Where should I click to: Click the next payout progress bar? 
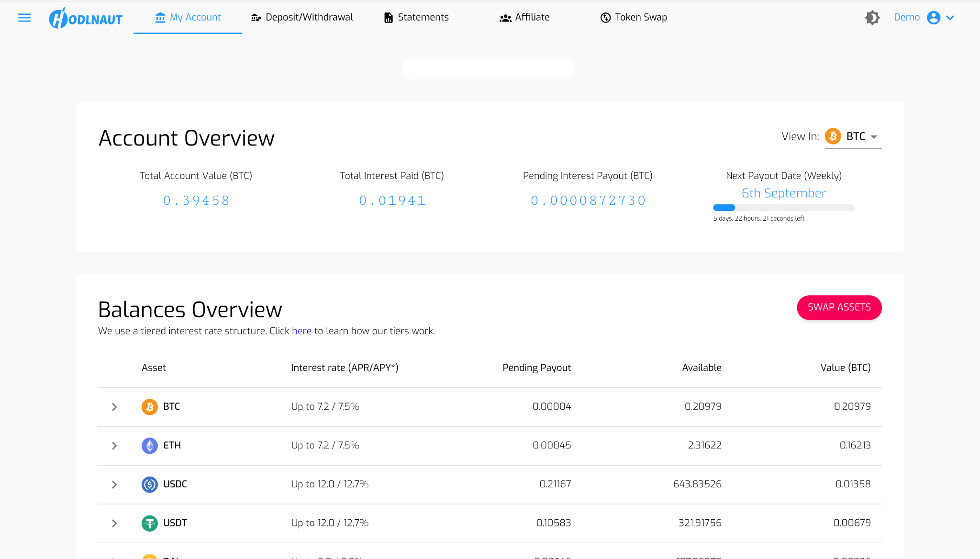click(783, 208)
